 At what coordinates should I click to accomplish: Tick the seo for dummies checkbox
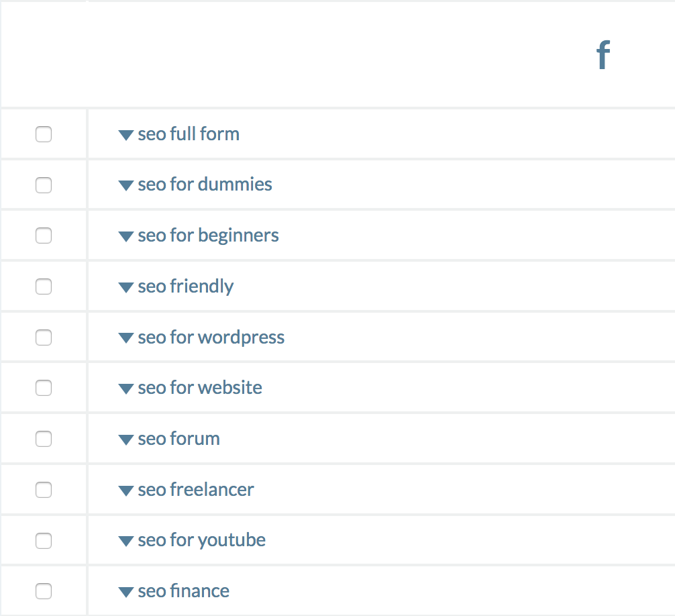pyautogui.click(x=44, y=185)
